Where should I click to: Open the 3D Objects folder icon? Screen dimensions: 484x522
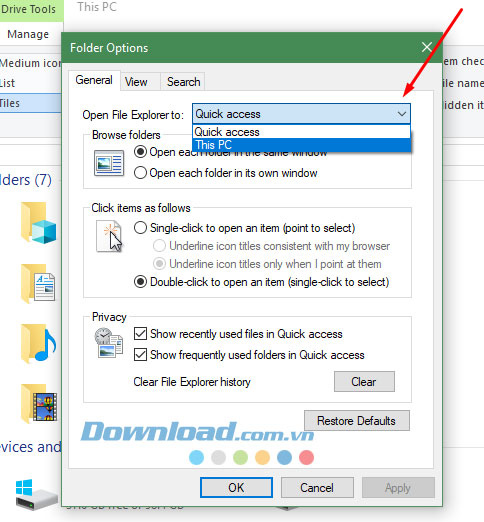(39, 222)
